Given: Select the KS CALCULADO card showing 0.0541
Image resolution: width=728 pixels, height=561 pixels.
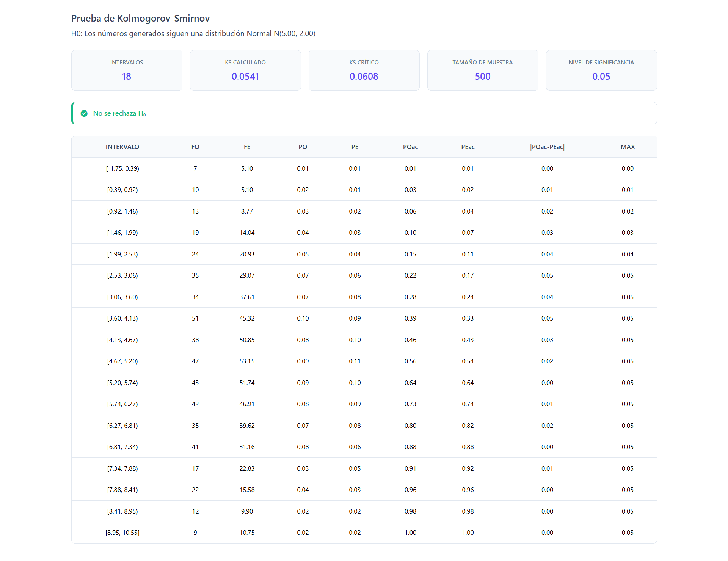Looking at the screenshot, I should coord(245,70).
